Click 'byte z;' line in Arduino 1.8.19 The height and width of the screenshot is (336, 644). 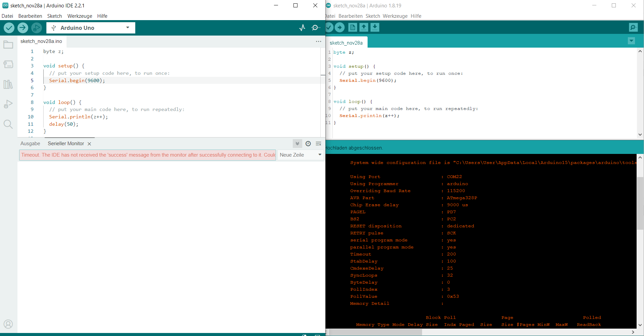(343, 52)
